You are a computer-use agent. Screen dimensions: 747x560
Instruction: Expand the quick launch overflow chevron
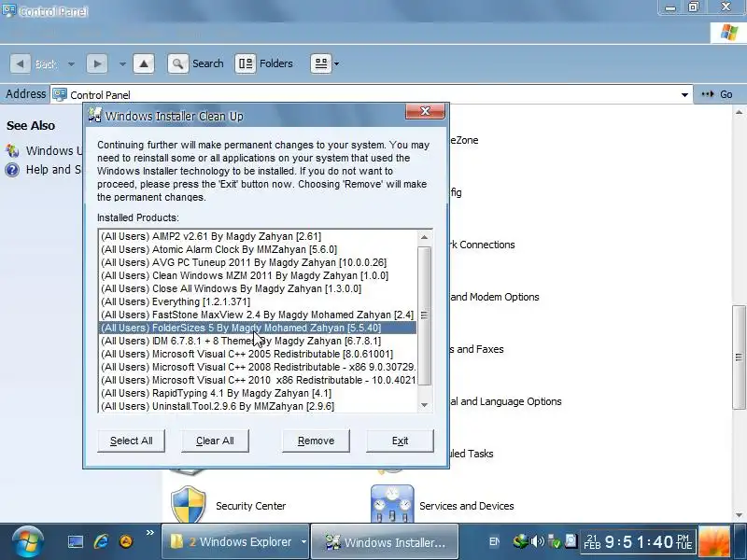point(150,533)
